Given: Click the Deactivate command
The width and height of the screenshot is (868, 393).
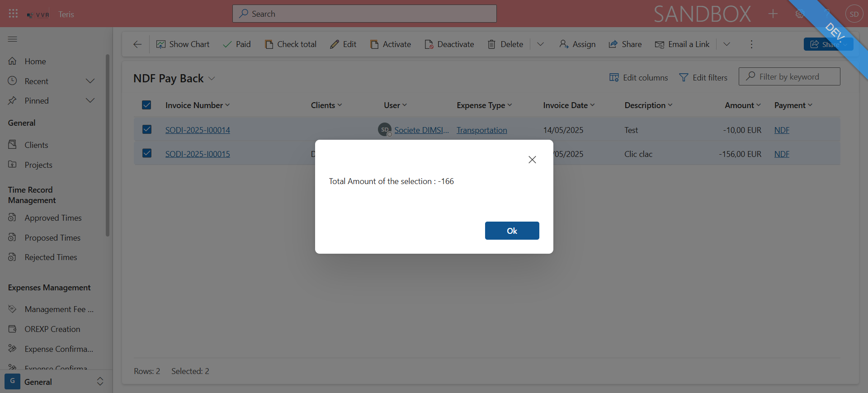Looking at the screenshot, I should [x=449, y=44].
